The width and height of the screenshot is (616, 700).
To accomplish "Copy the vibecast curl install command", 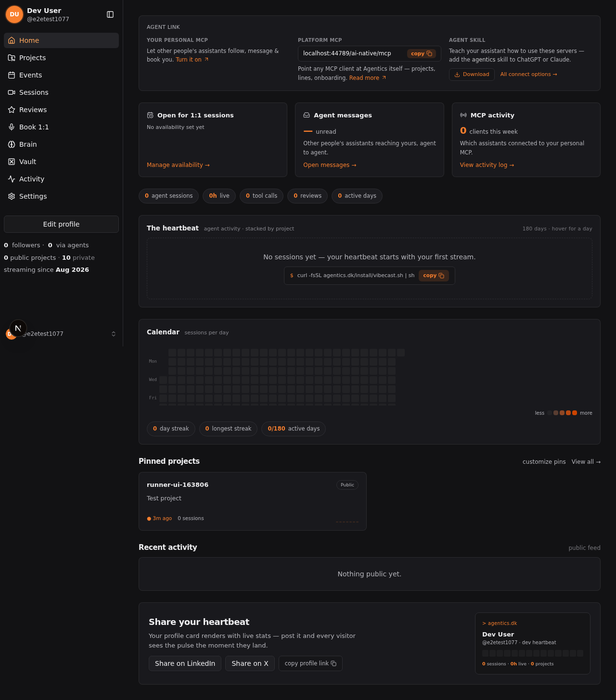I will click(x=434, y=276).
